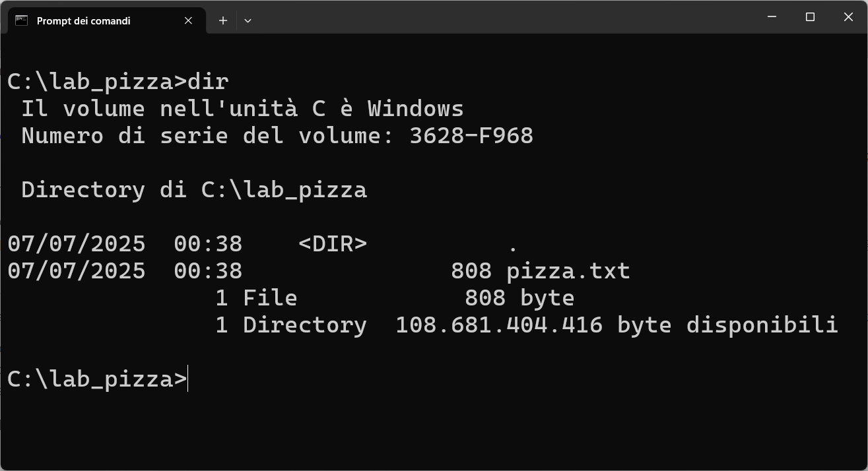Click empty title bar area beside tabs
This screenshot has height=471, width=868.
(502, 16)
